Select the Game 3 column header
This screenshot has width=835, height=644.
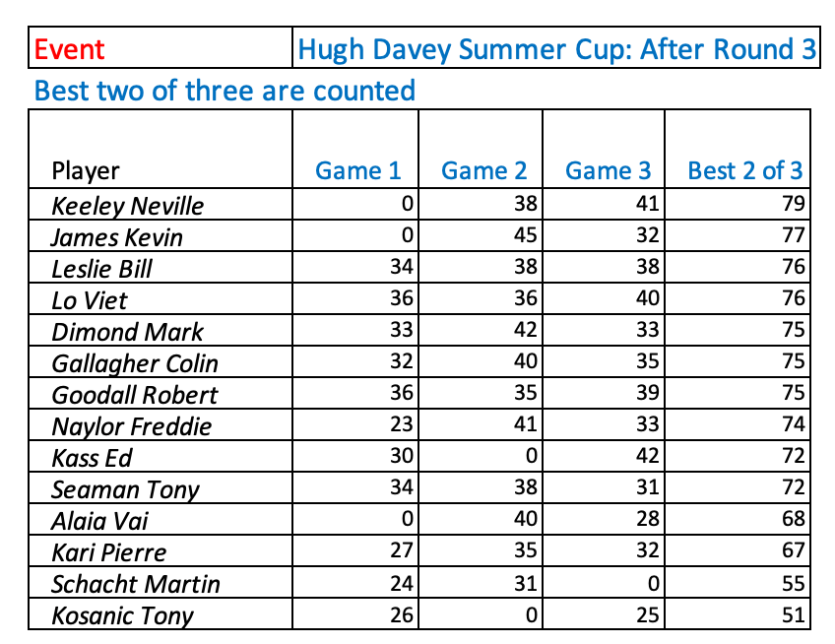[x=608, y=170]
